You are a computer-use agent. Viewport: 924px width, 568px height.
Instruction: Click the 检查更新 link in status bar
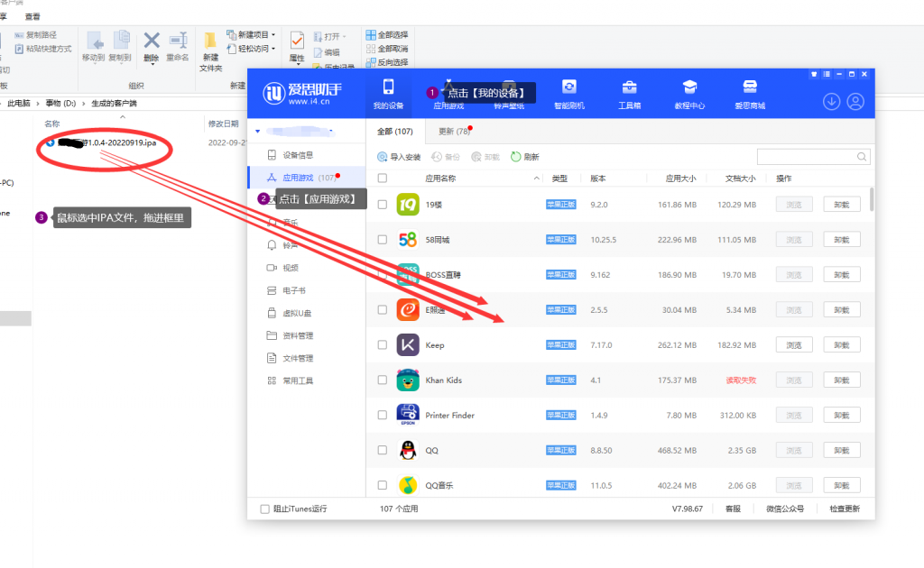[845, 508]
